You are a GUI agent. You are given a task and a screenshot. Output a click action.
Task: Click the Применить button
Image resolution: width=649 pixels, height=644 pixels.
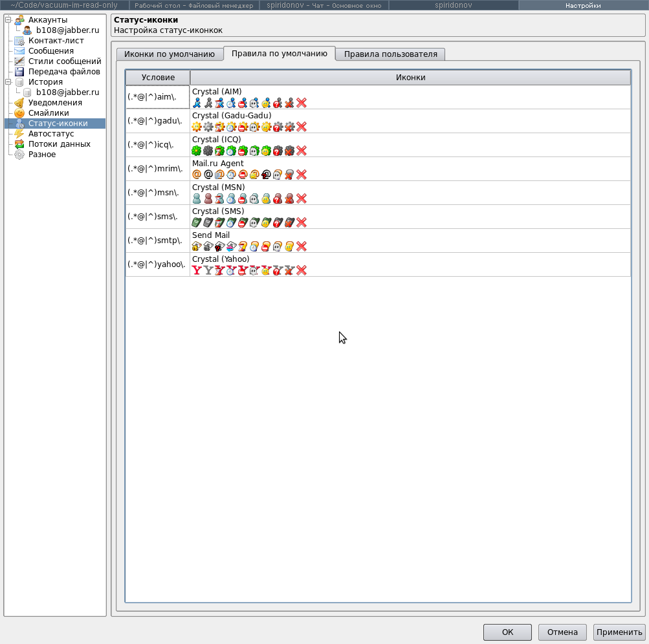coord(619,632)
